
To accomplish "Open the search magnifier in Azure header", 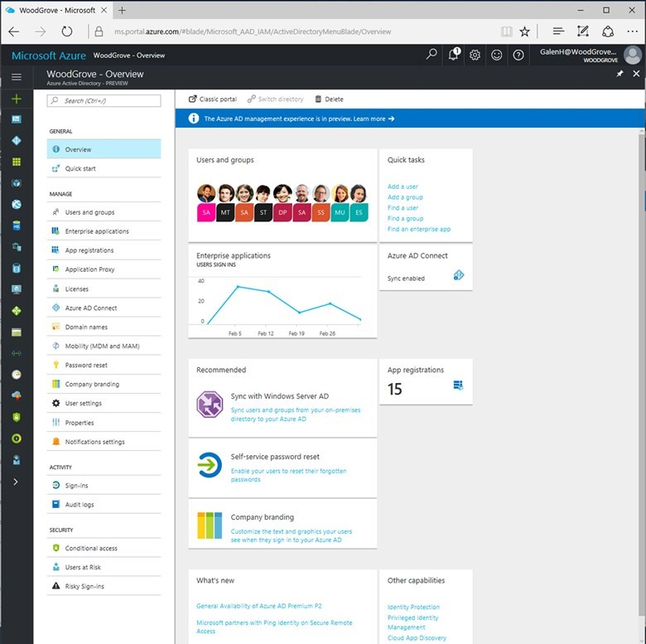I will tap(431, 55).
